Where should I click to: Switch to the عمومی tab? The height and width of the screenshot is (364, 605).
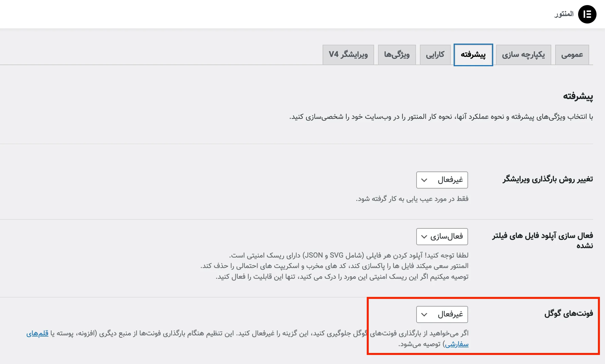tap(572, 55)
